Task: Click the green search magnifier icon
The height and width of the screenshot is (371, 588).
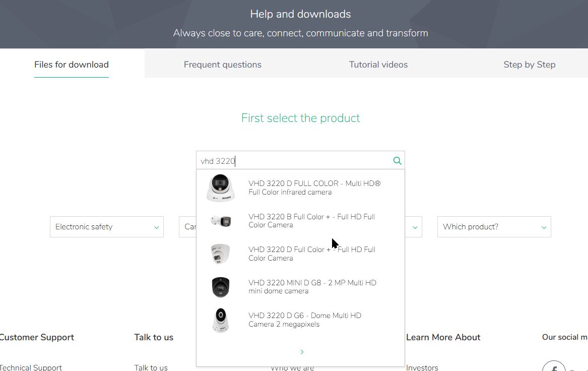Action: pos(397,161)
